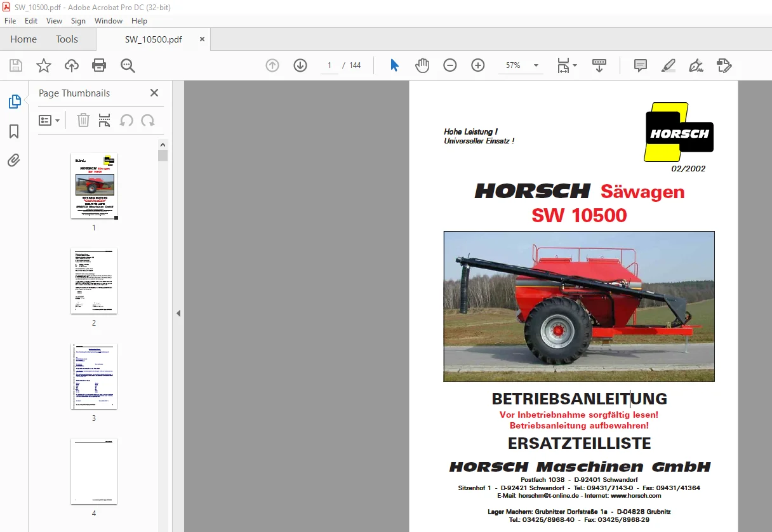
Task: Select the highlighter pen tool
Action: 668,65
